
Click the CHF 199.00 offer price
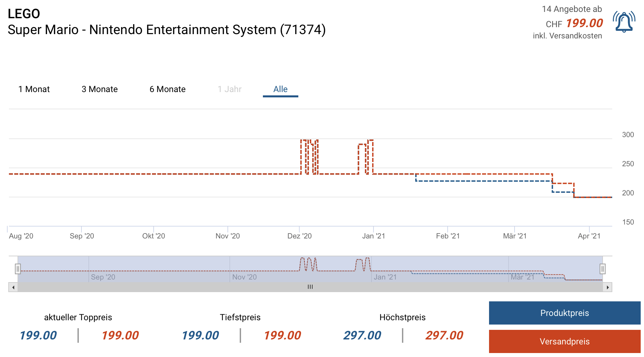(x=584, y=23)
